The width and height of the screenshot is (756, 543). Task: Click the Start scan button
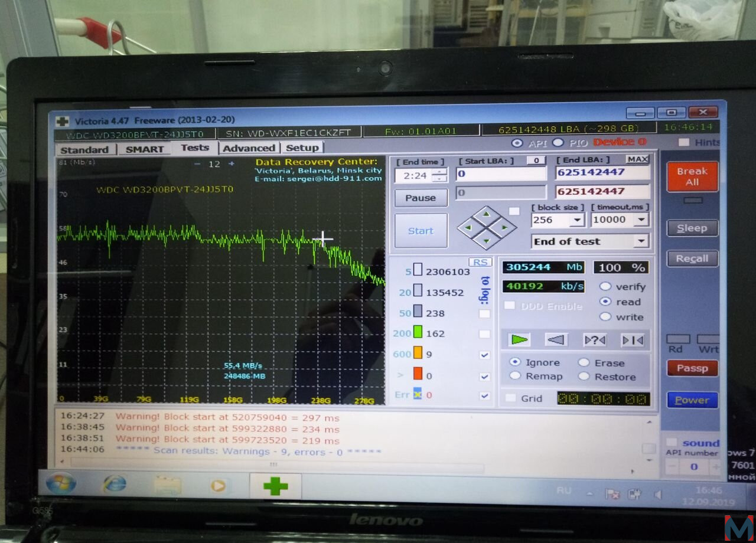coord(421,231)
